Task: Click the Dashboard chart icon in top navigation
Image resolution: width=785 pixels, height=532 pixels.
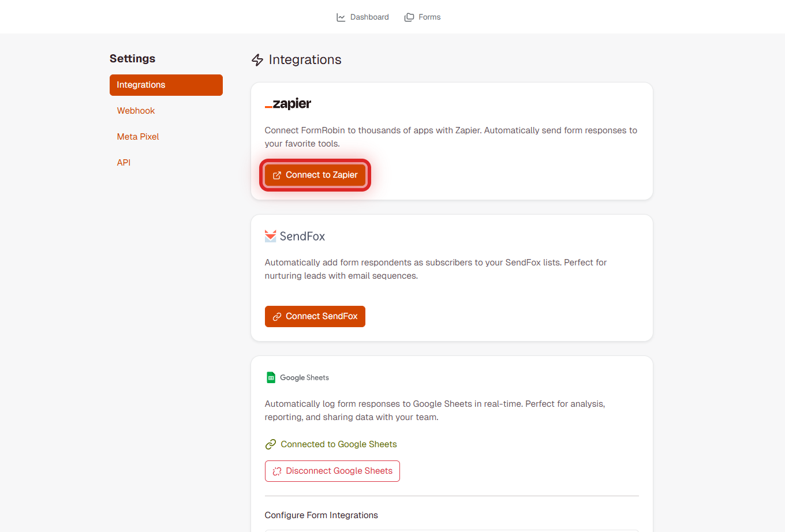Action: [341, 17]
